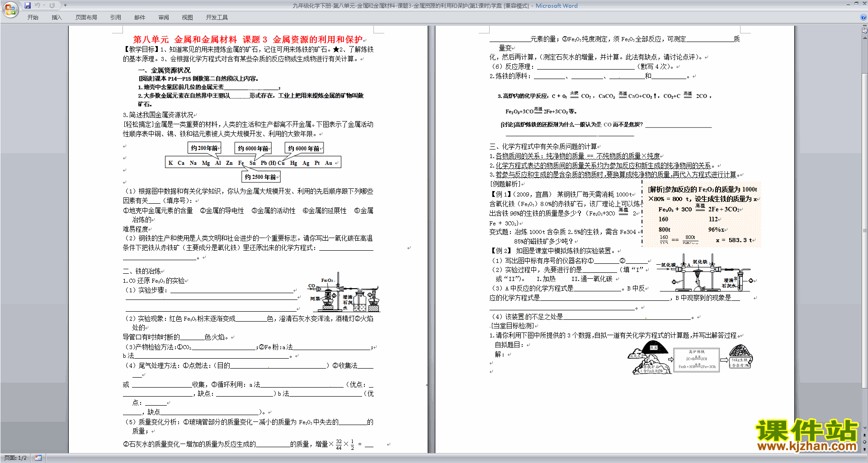The image size is (868, 463).
Task: Click the document title in the title bar
Action: 434,5
